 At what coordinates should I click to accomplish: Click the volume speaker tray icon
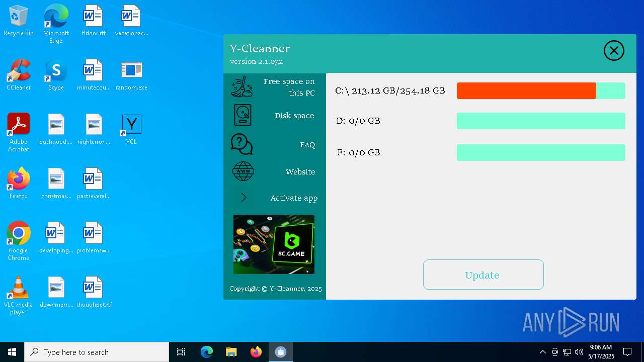click(579, 352)
